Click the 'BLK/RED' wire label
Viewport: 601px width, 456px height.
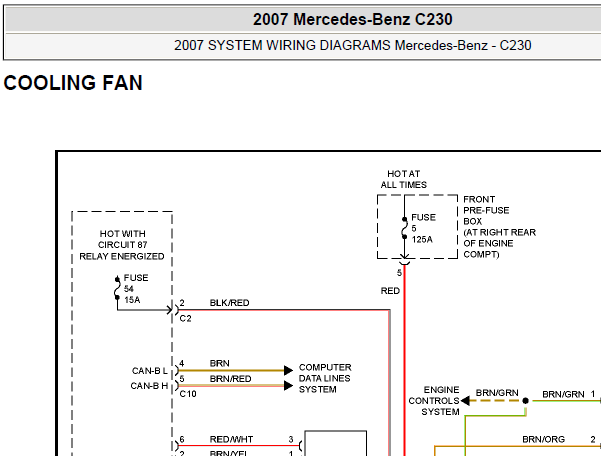(x=229, y=303)
